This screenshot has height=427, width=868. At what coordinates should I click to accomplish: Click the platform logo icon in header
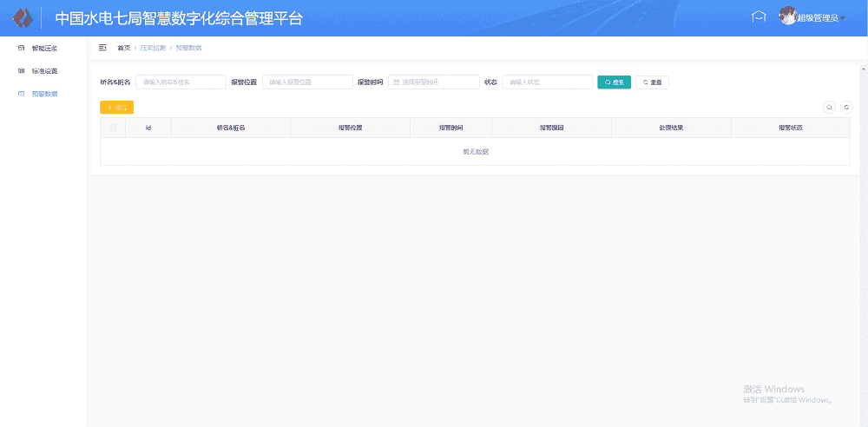pos(22,17)
